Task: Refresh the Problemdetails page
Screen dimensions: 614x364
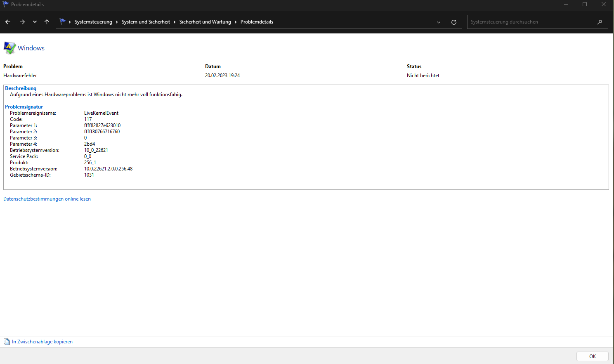Action: point(454,22)
